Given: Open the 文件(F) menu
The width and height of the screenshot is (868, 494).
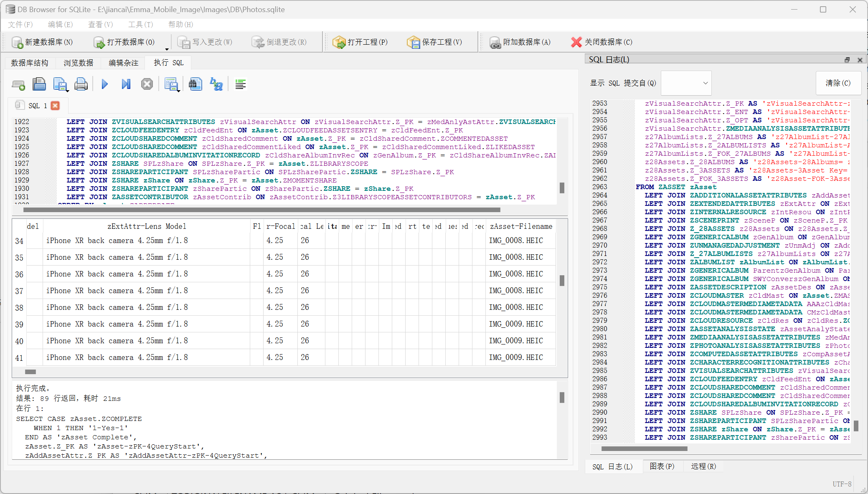Looking at the screenshot, I should point(20,25).
